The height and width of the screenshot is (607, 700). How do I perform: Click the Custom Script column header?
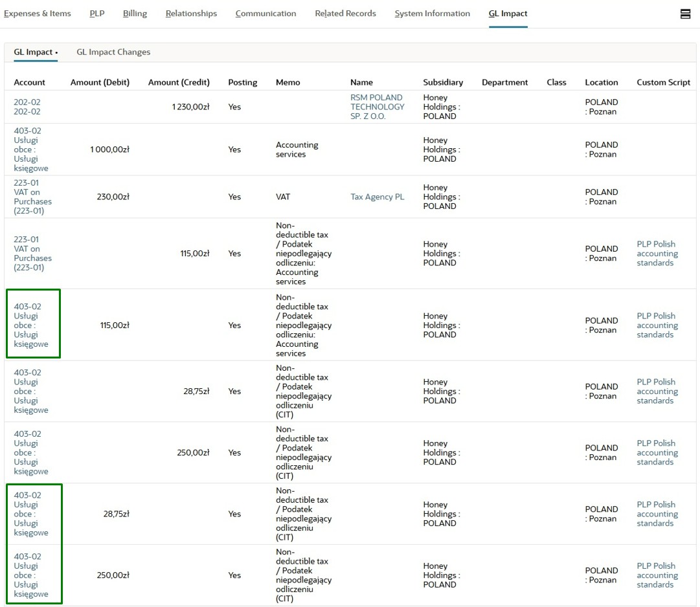coord(663,82)
